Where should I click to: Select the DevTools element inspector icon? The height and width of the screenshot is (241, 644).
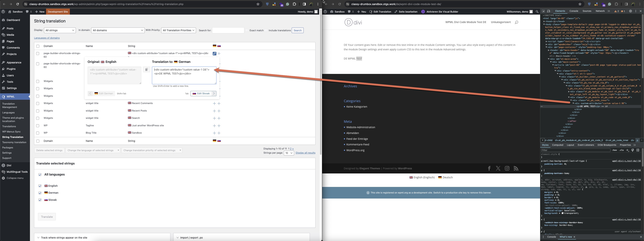pyautogui.click(x=543, y=11)
